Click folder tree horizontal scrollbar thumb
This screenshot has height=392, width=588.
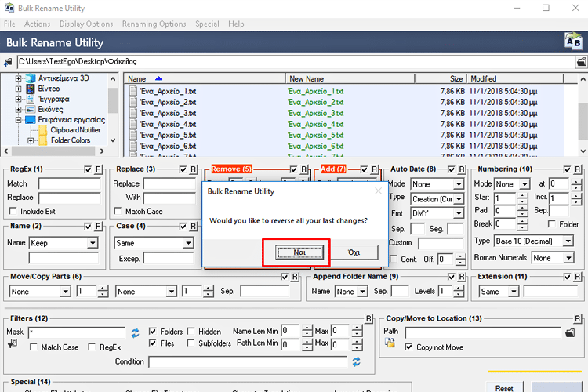point(53,151)
